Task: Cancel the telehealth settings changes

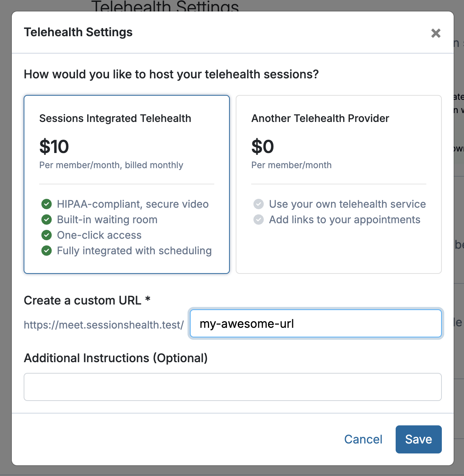Action: tap(363, 439)
